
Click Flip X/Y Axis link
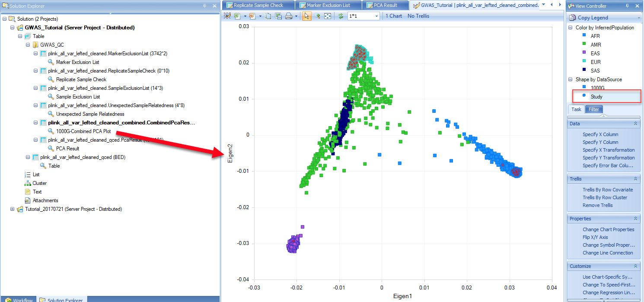pos(595,237)
